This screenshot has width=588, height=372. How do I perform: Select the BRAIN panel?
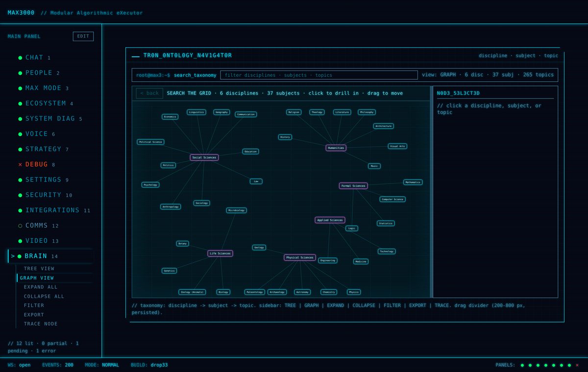click(x=50, y=256)
